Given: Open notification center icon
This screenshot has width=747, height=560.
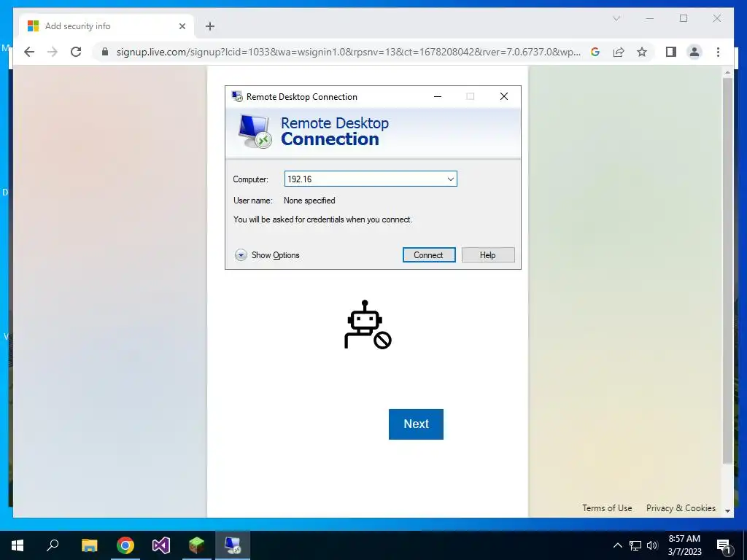Looking at the screenshot, I should click(x=724, y=545).
